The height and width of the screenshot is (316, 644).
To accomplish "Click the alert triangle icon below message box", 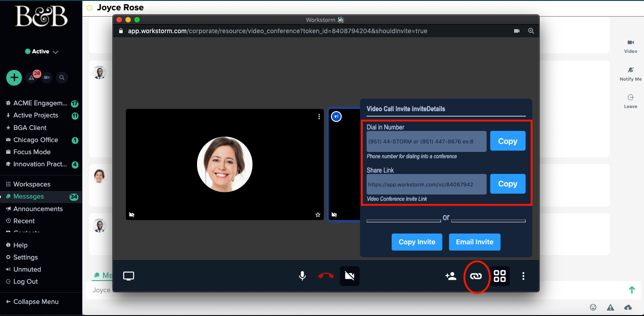I will coord(610,307).
